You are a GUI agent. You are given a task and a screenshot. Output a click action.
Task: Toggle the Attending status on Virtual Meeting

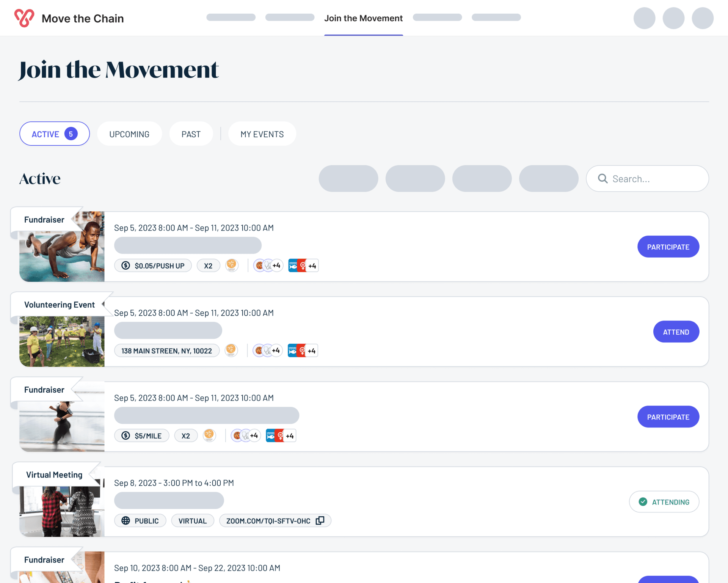point(664,502)
